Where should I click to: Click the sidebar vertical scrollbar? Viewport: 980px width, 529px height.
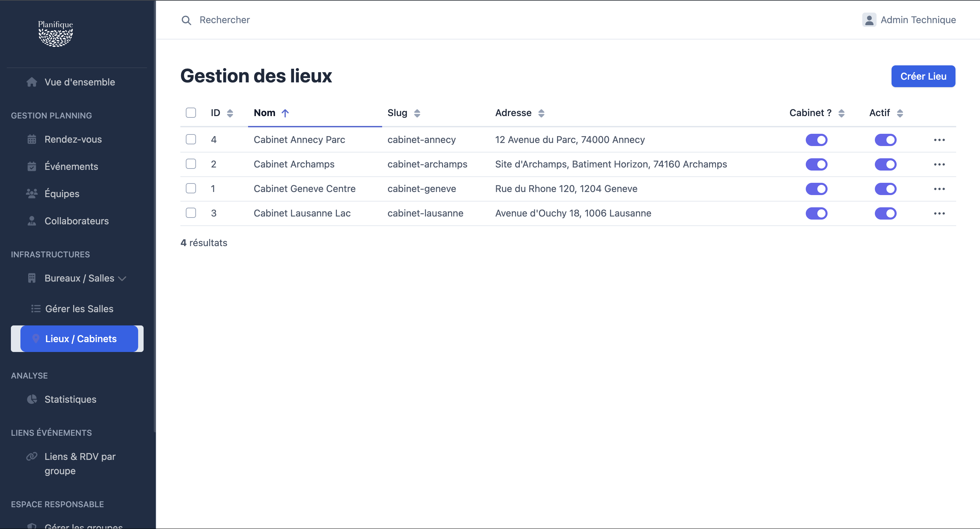click(154, 216)
